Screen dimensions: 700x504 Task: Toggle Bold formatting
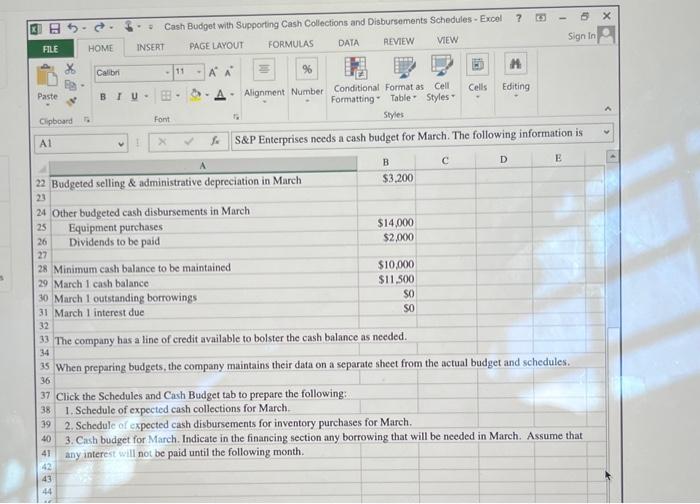(x=103, y=96)
